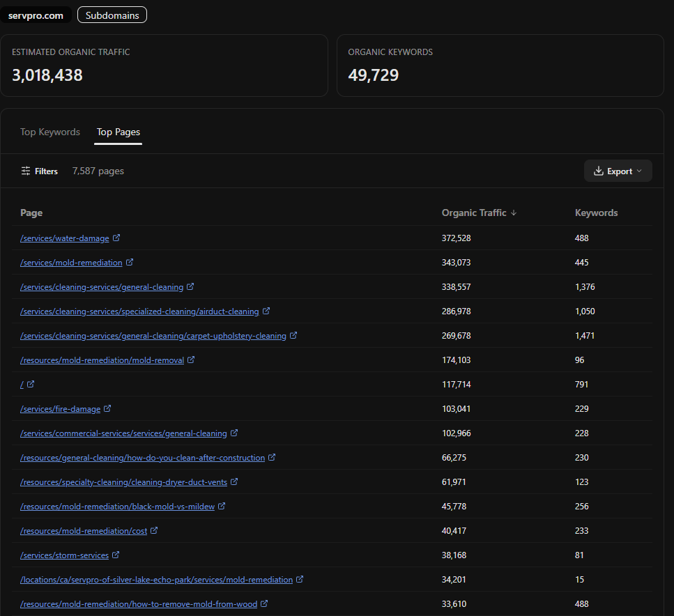This screenshot has width=674, height=616.
Task: Select keywords value 256
Action: [x=581, y=507]
